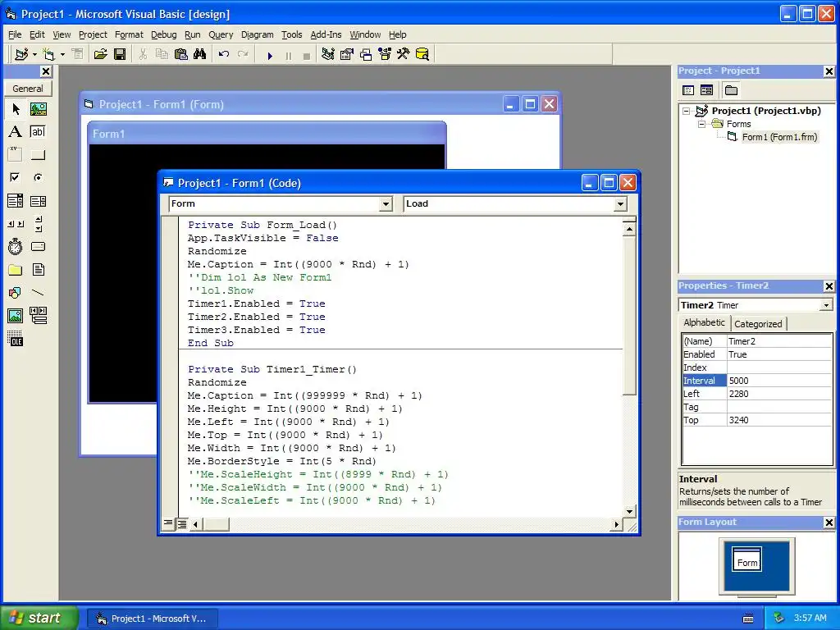Select the Image control tool
This screenshot has width=840, height=630.
tap(16, 316)
